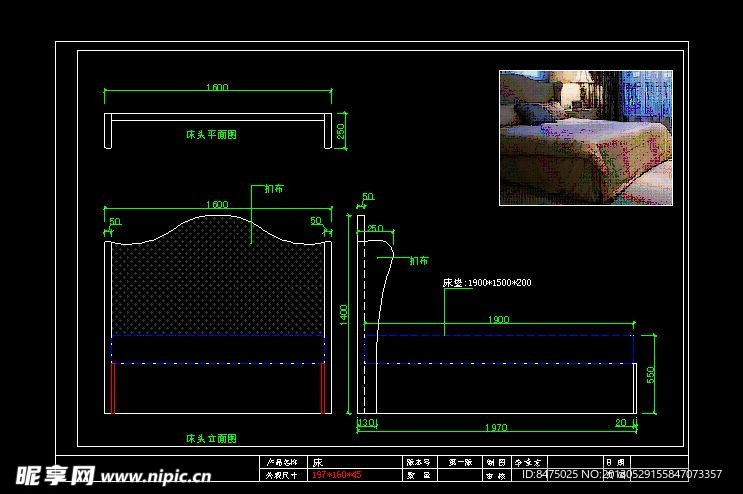Click the 版本号 title block cell
This screenshot has width=743, height=494.
418,462
